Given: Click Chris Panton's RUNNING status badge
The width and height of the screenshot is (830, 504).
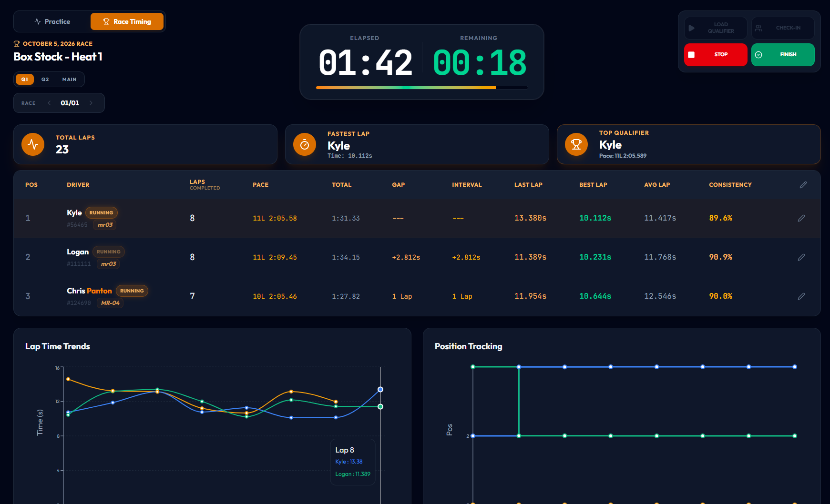Looking at the screenshot, I should 132,291.
